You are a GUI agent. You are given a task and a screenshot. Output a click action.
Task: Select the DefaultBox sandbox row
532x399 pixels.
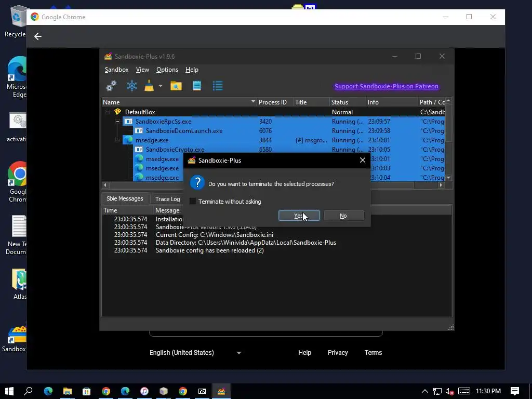pyautogui.click(x=273, y=112)
